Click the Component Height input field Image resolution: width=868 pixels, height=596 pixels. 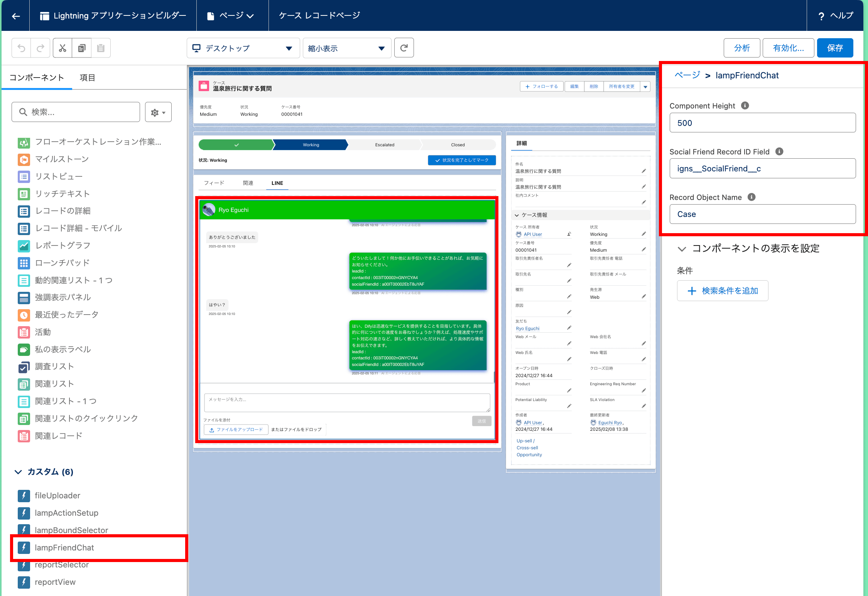(763, 123)
